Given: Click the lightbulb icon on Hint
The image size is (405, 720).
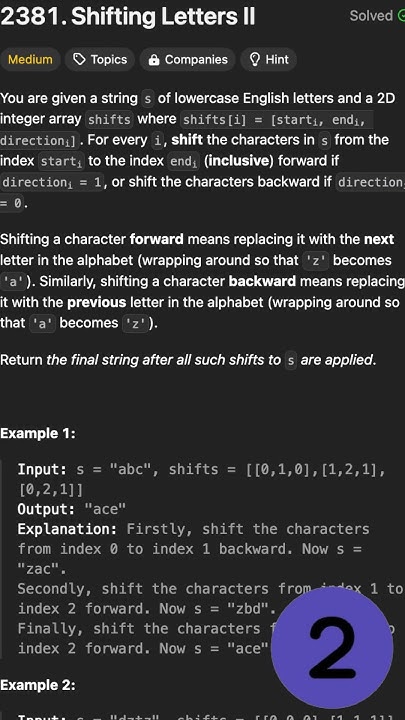Looking at the screenshot, I should pyautogui.click(x=254, y=59).
